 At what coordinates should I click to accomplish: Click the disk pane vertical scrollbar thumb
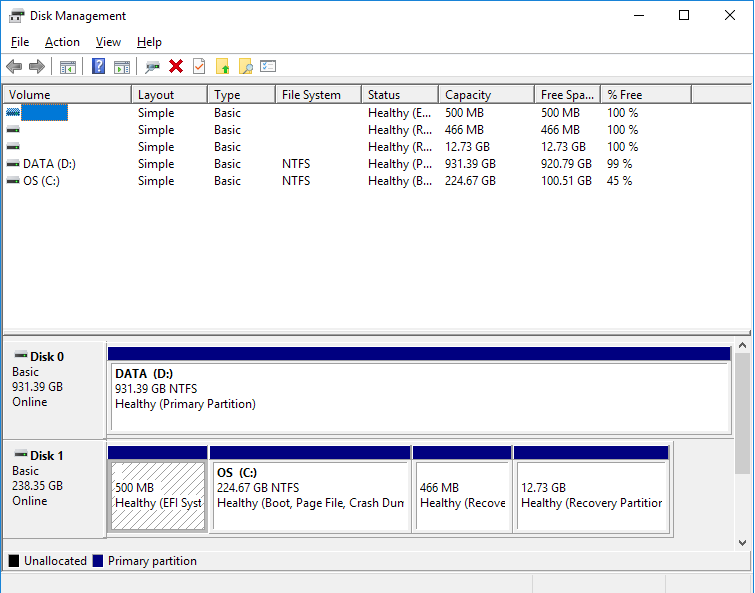pos(742,413)
